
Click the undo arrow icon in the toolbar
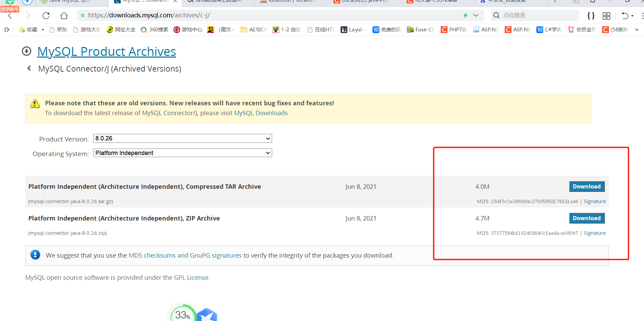624,16
